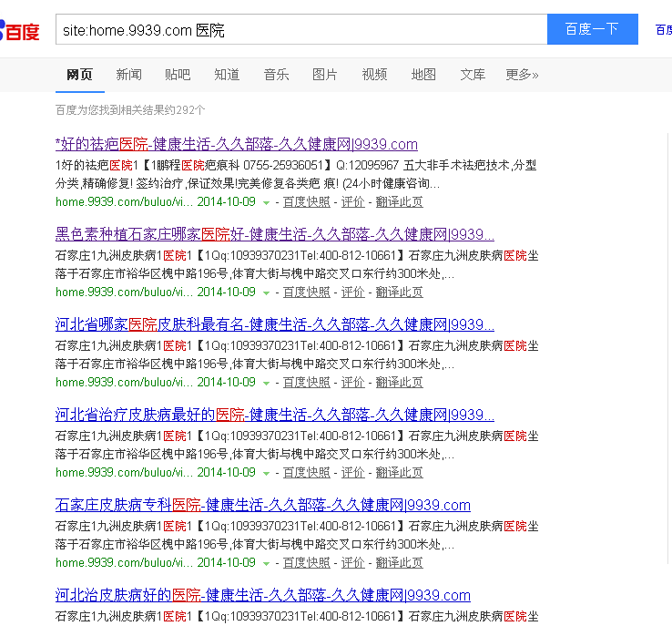Click 评价 for 河北省治疗皮肤病 result
Screen dimensions: 672x626
353,473
